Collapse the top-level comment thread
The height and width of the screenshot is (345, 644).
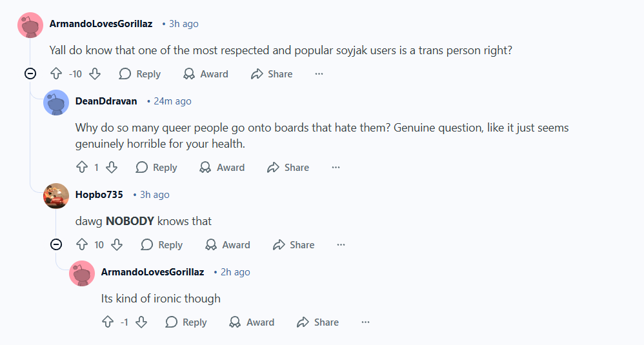point(30,74)
